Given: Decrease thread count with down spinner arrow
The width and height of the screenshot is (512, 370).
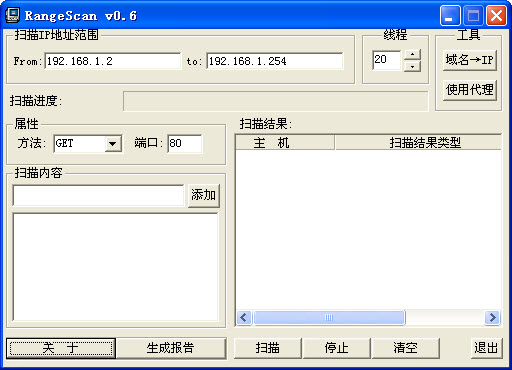Looking at the screenshot, I should click(412, 66).
